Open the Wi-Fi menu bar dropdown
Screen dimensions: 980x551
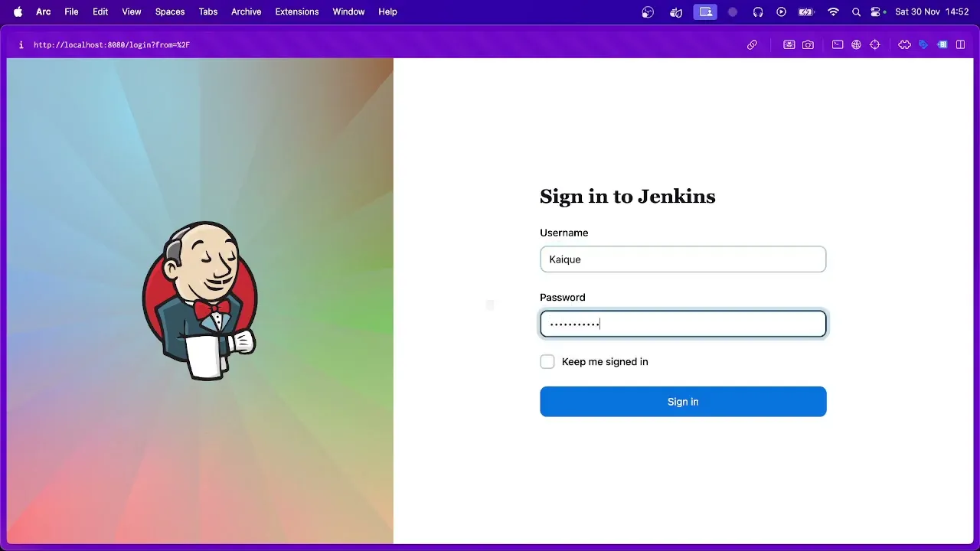pyautogui.click(x=834, y=12)
